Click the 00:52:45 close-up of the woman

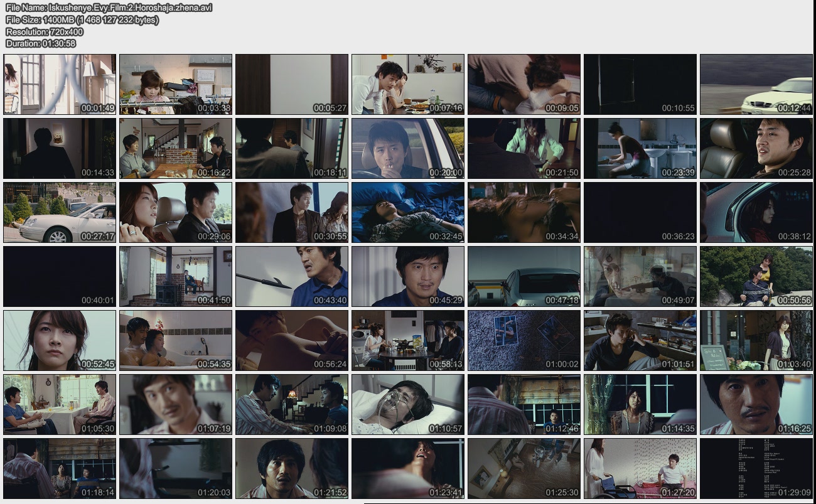(60, 340)
